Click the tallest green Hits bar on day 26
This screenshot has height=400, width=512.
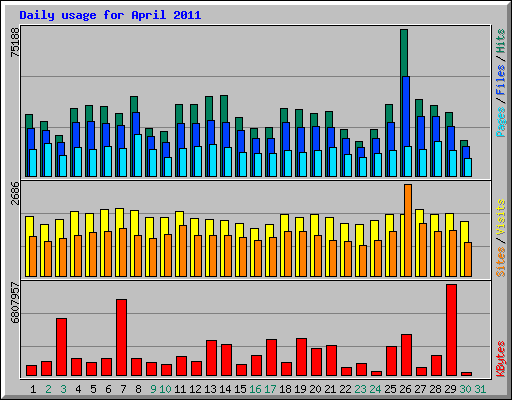[x=404, y=53]
